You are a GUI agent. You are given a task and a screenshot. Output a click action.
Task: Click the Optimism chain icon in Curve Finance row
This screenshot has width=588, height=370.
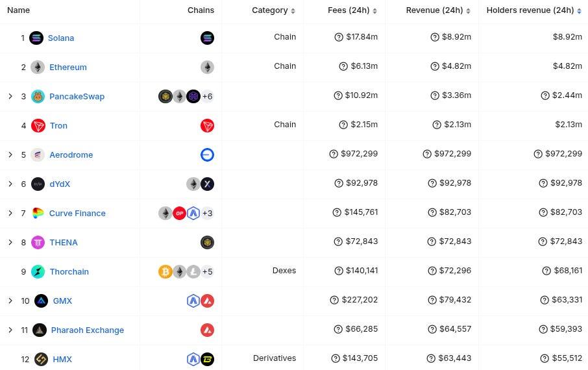(x=179, y=213)
